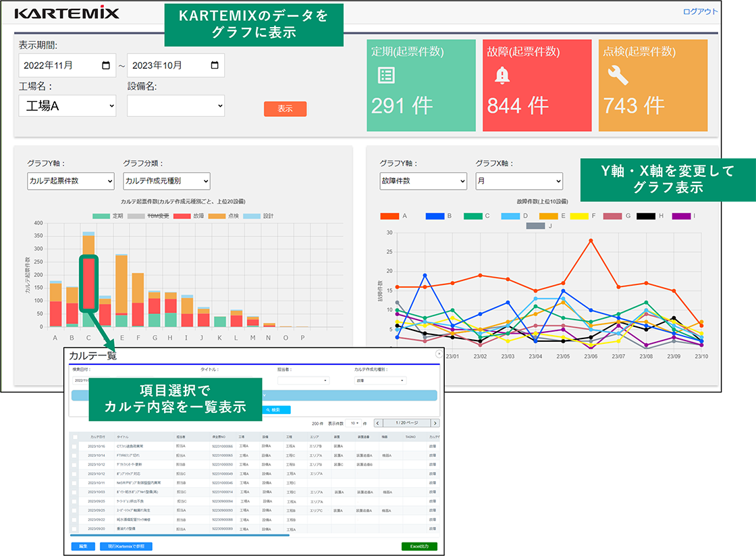756x556 pixels.
Task: Go to next page in カルテ一覧 pager
Action: click(435, 424)
